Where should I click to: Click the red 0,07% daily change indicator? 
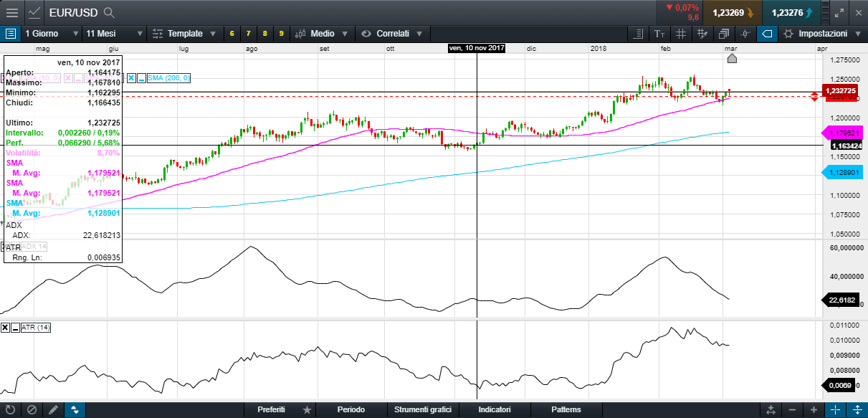pyautogui.click(x=682, y=8)
